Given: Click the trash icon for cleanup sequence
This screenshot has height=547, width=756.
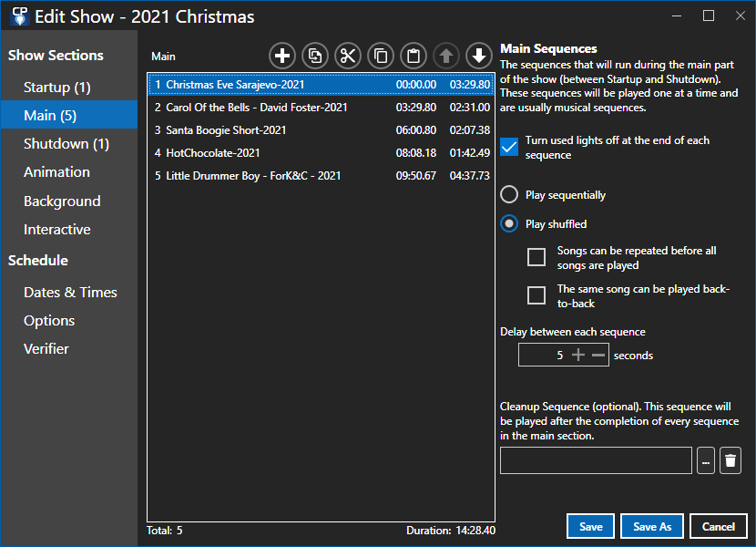Looking at the screenshot, I should pyautogui.click(x=730, y=460).
